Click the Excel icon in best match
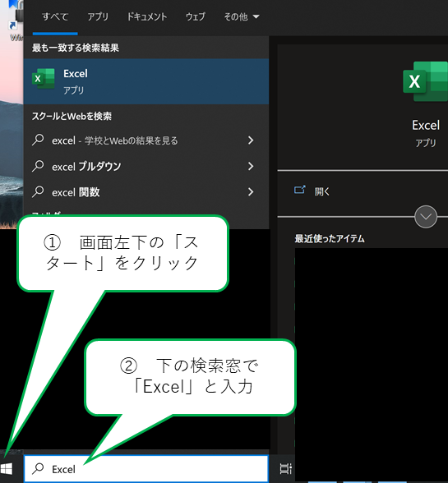 tap(44, 79)
